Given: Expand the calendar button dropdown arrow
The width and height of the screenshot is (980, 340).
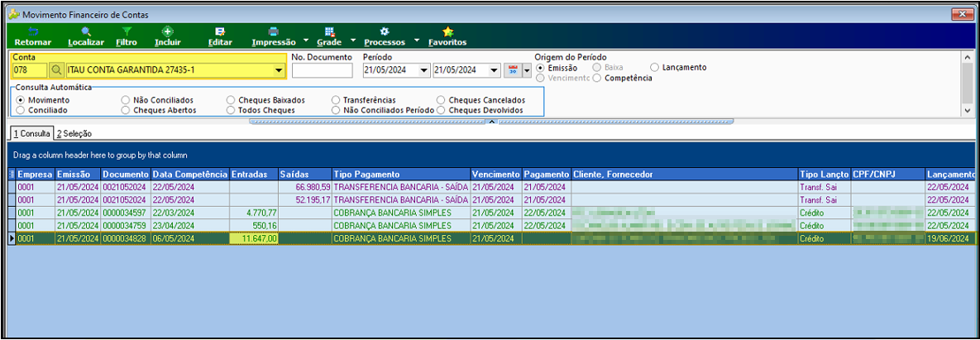Looking at the screenshot, I should point(526,70).
